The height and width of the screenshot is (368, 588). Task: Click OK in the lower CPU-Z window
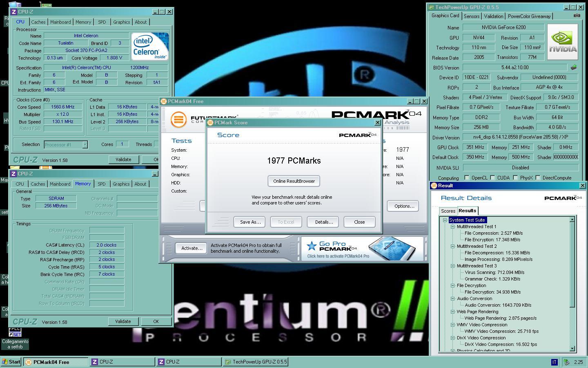click(156, 321)
